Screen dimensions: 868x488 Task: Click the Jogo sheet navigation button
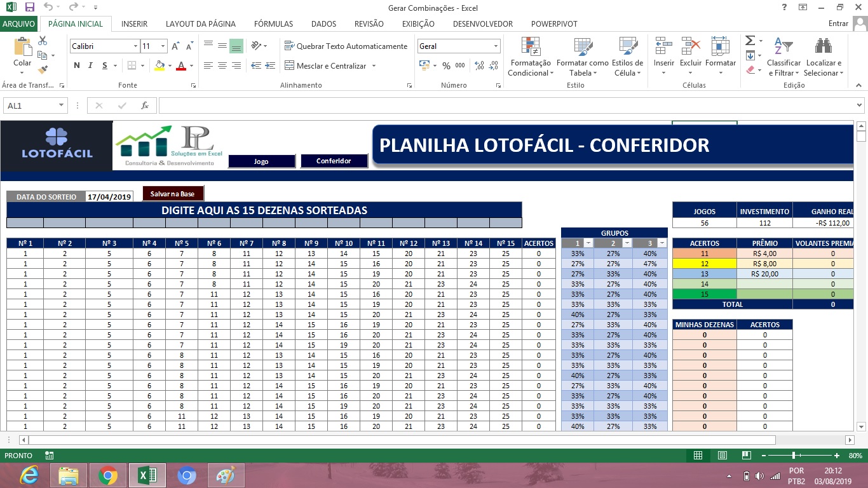(261, 161)
